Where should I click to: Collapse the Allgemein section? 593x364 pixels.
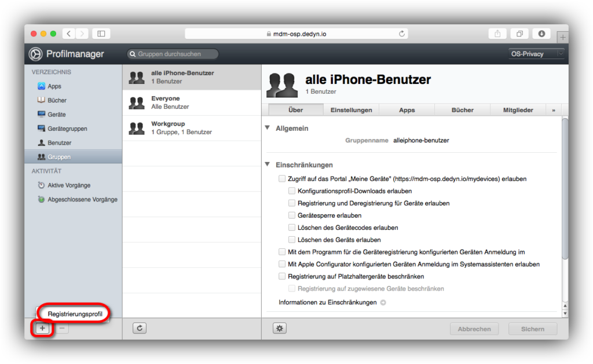268,128
